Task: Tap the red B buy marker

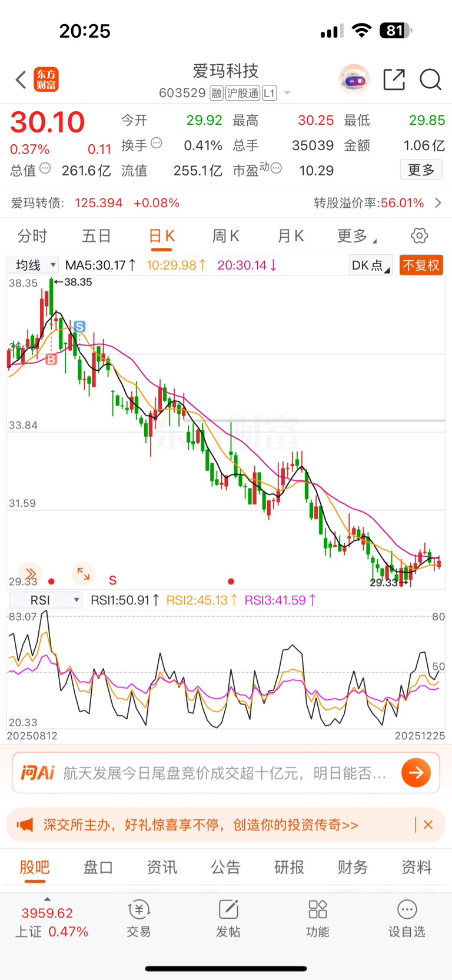Action: click(x=51, y=359)
